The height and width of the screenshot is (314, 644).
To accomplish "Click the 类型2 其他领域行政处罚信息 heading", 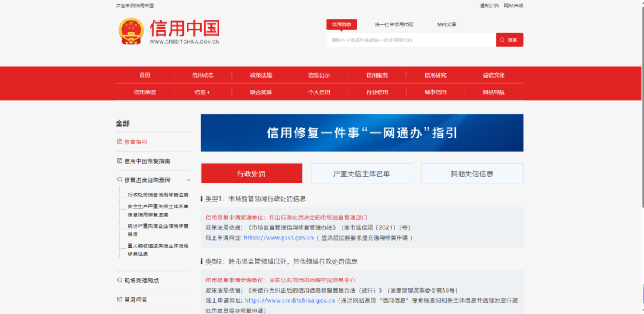I will pos(281,261).
